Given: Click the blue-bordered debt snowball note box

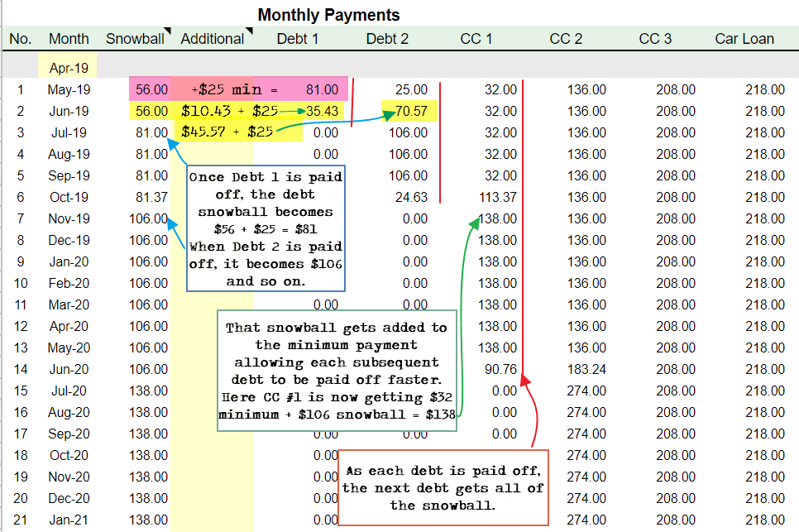Looking at the screenshot, I should 266,229.
